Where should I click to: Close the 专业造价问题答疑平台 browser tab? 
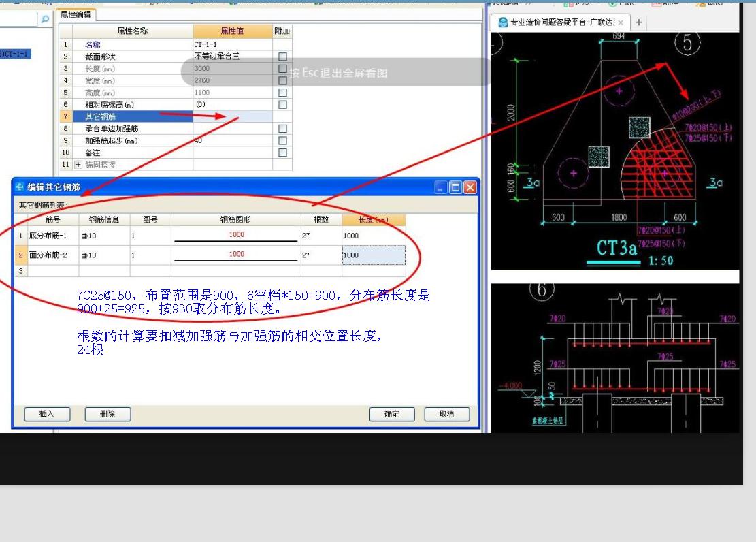[621, 22]
